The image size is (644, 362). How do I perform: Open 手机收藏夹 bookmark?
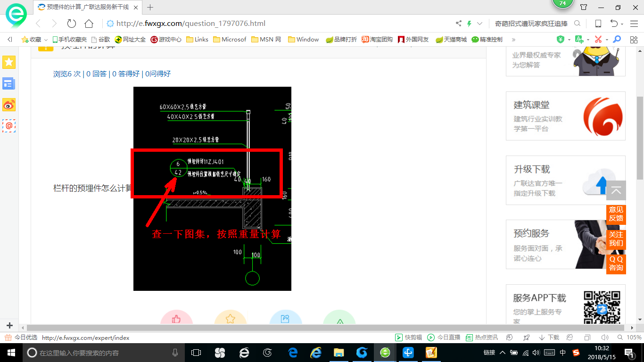(69, 40)
